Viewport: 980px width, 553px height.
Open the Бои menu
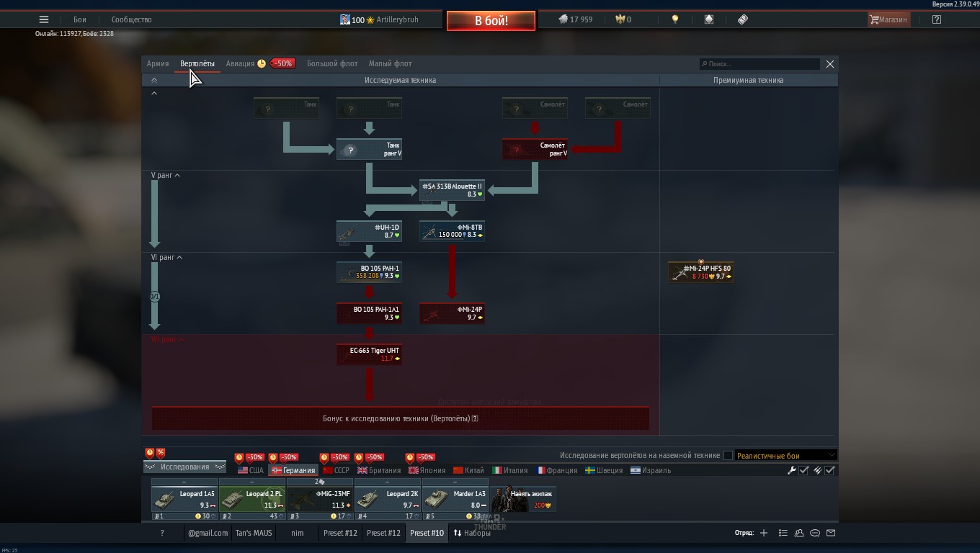[80, 19]
